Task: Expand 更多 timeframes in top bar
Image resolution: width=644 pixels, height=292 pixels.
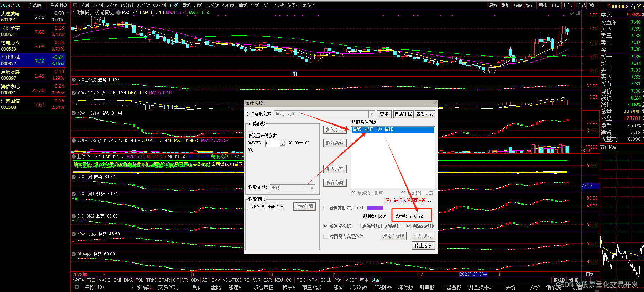Action: pyautogui.click(x=308, y=5)
